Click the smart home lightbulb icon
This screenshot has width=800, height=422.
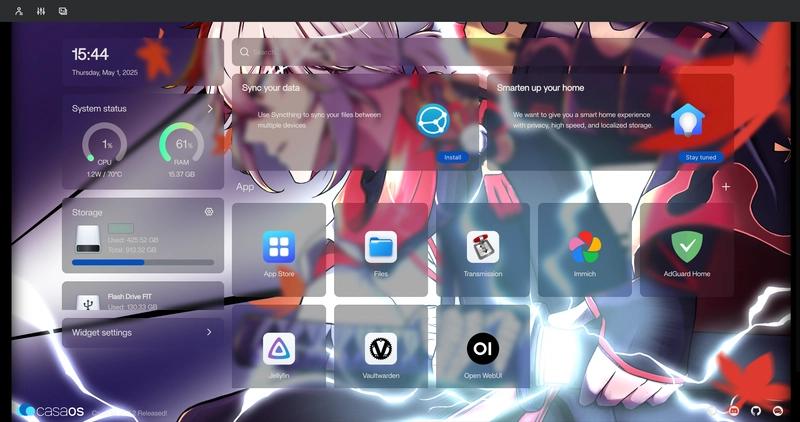(688, 120)
